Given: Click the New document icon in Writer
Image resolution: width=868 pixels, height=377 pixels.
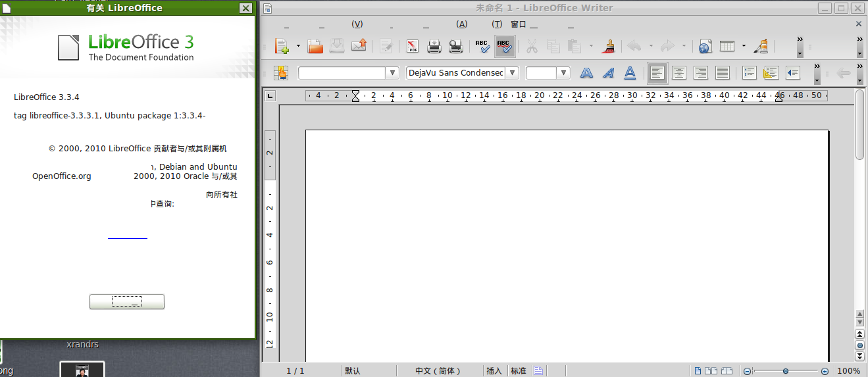Looking at the screenshot, I should coord(282,46).
